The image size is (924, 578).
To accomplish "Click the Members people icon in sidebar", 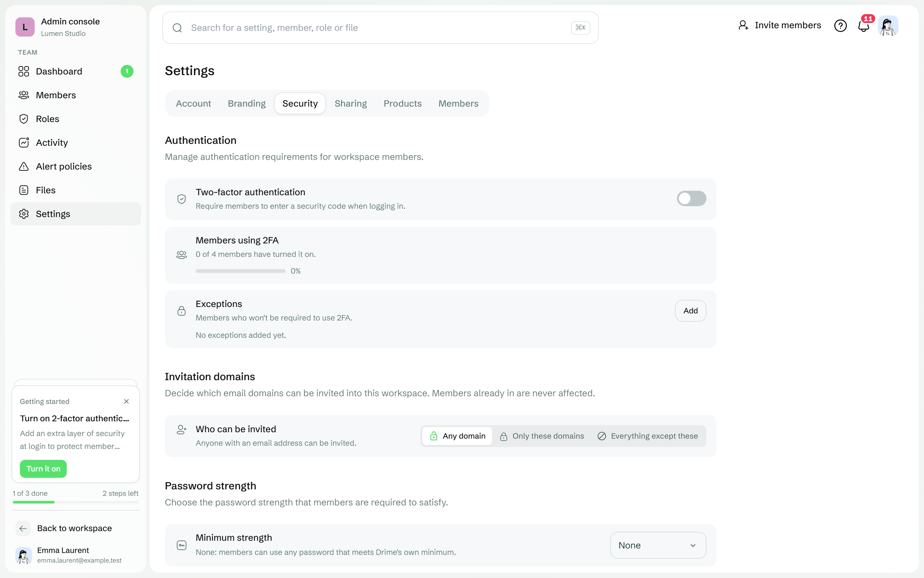I will 24,95.
